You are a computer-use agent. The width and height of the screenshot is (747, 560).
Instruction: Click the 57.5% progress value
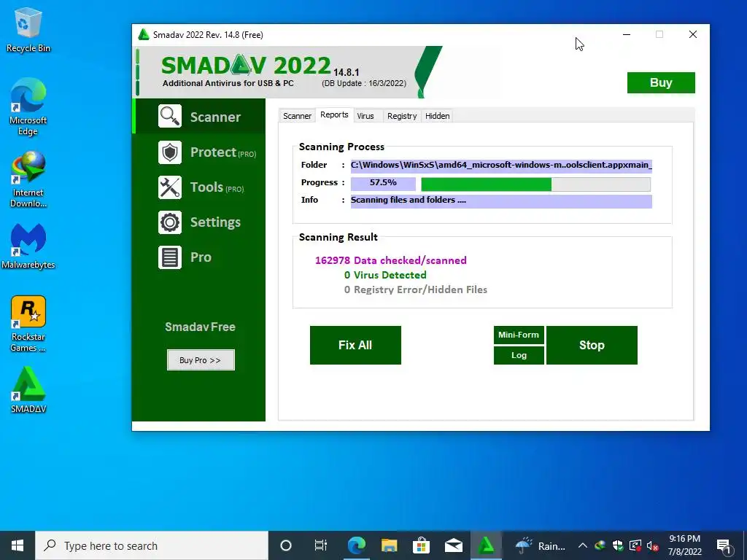click(x=383, y=183)
